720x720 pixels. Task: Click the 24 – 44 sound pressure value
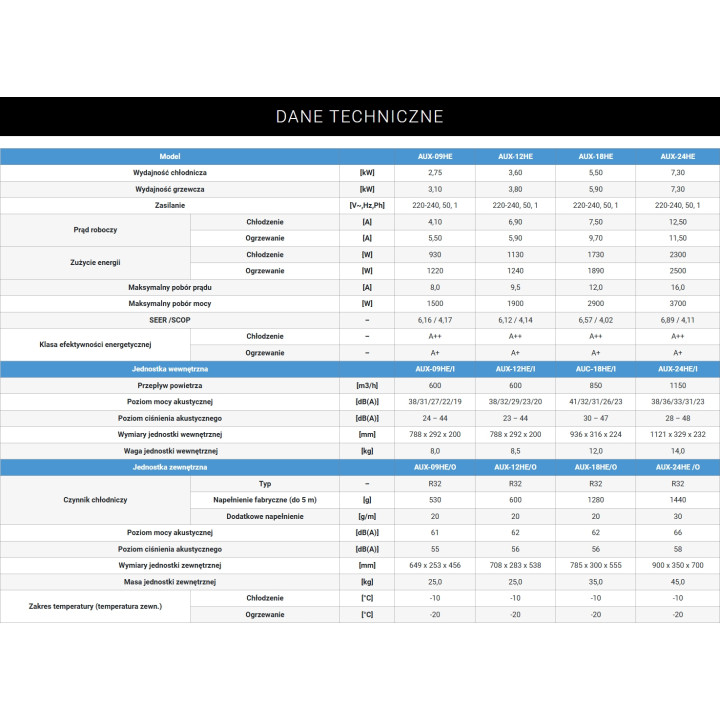point(435,418)
